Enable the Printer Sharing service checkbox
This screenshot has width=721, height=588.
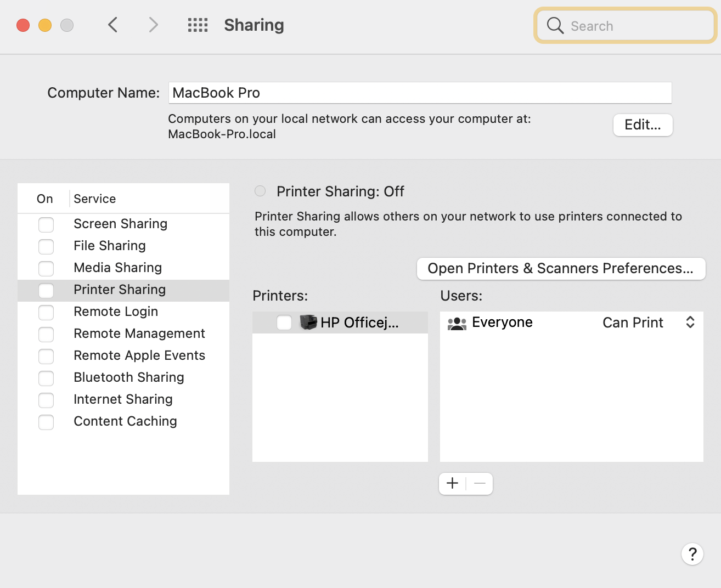46,290
